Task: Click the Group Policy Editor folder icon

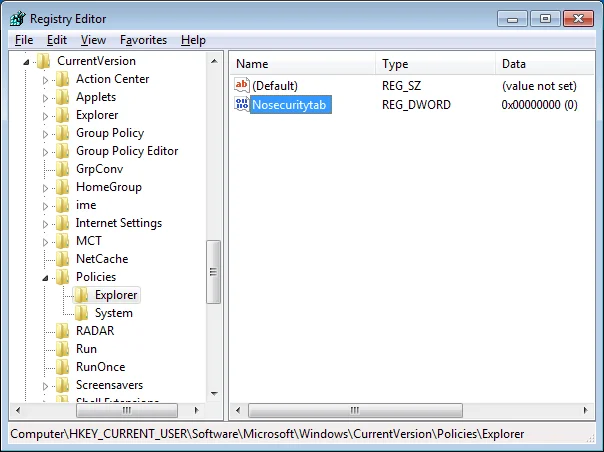Action: click(x=62, y=151)
